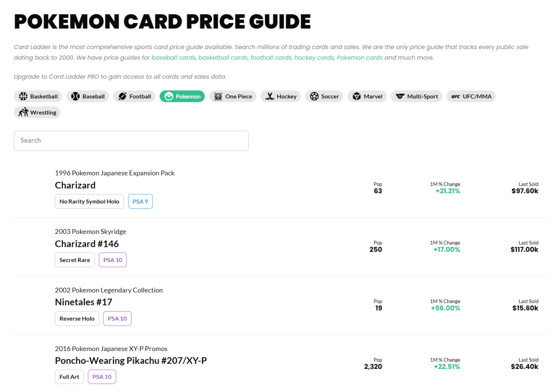The height and width of the screenshot is (392, 553).
Task: Filter by Multi-Sport category
Action: [416, 96]
